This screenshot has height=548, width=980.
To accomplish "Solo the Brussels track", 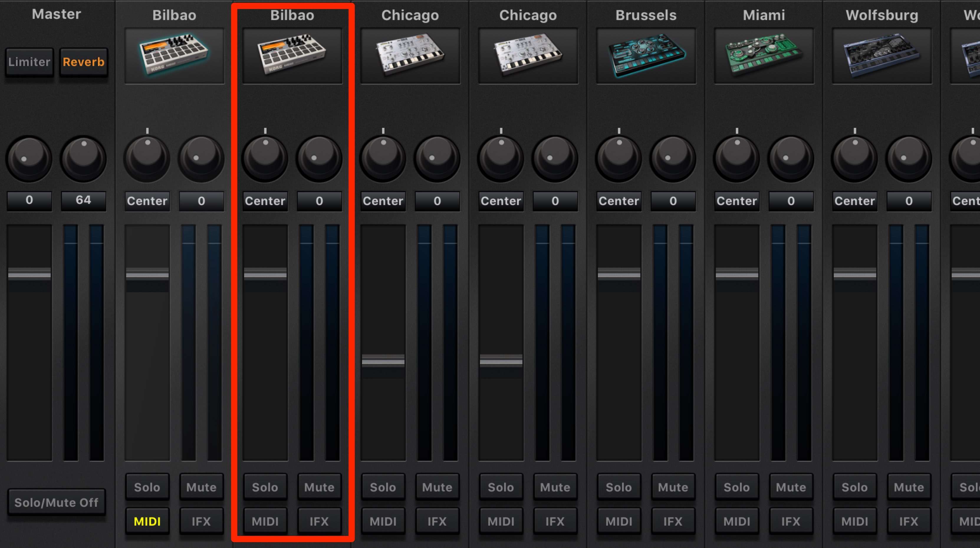I will (619, 487).
